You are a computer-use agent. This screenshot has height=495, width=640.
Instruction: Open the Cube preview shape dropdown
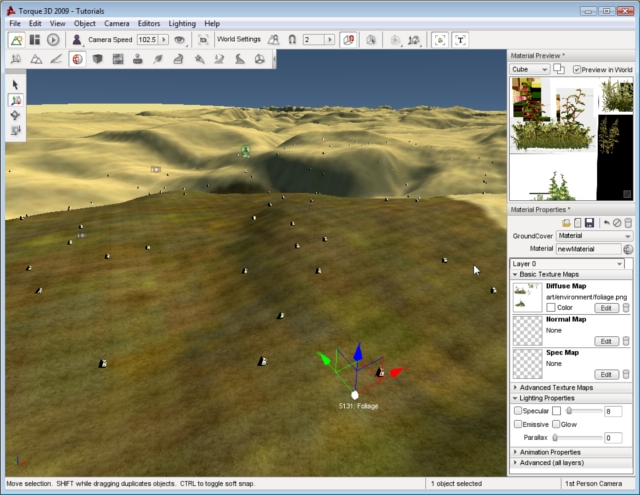[x=530, y=70]
